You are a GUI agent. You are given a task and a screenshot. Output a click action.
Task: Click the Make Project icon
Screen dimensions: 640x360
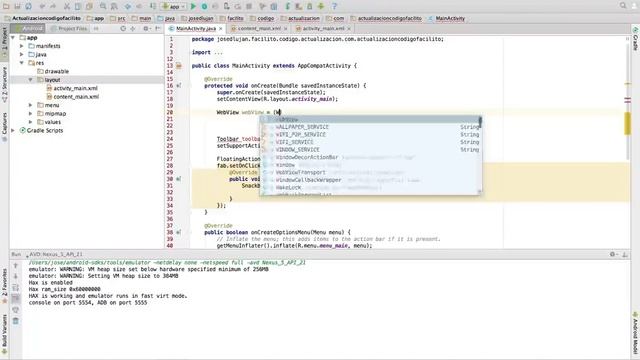point(153,6)
